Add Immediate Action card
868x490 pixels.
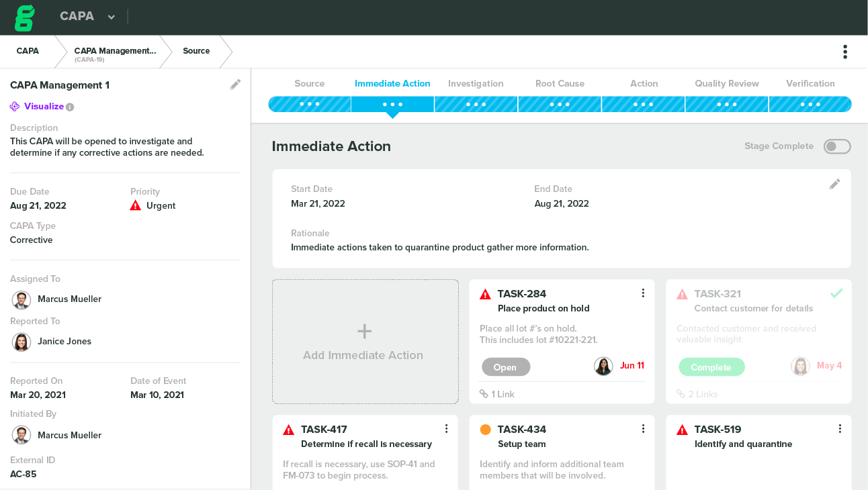(365, 342)
